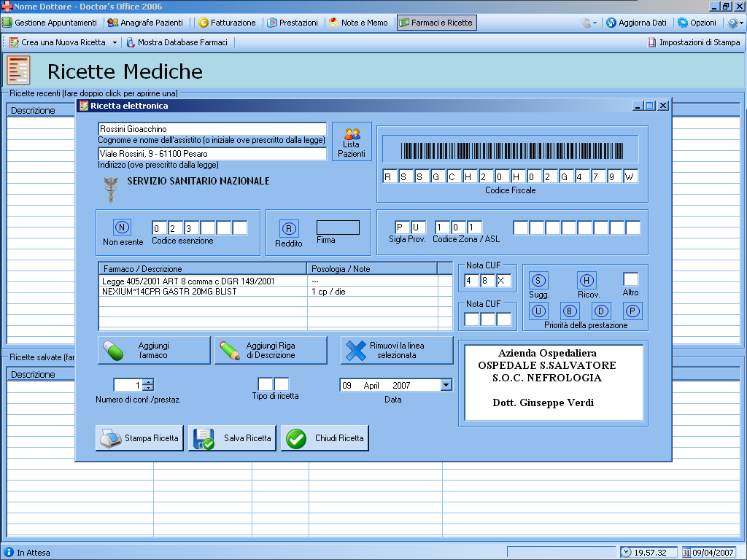This screenshot has height=560, width=747.
Task: Click first Nota CUF box with 4
Action: (472, 281)
